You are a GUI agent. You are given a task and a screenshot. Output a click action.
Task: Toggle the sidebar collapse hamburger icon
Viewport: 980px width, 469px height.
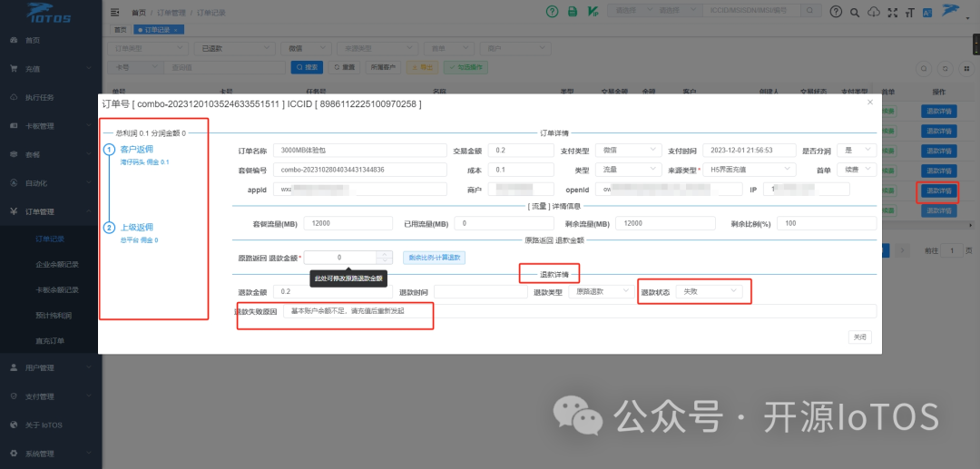(x=114, y=12)
